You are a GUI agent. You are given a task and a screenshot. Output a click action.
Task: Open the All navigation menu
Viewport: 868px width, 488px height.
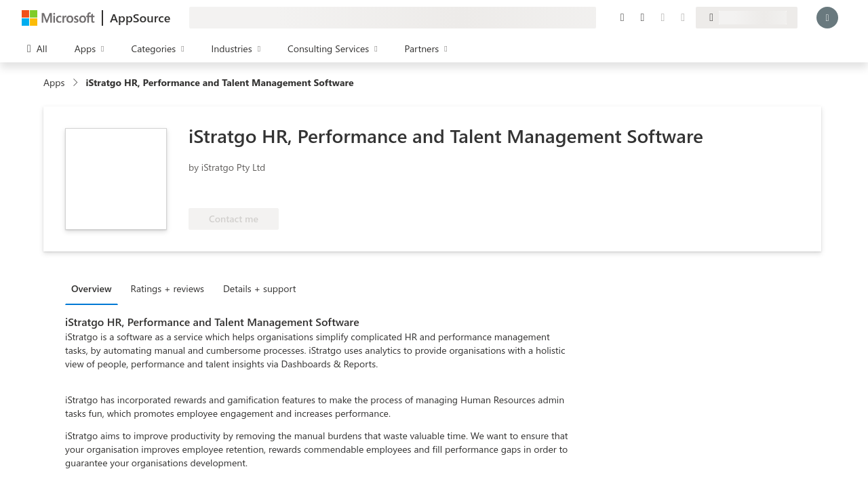click(37, 49)
